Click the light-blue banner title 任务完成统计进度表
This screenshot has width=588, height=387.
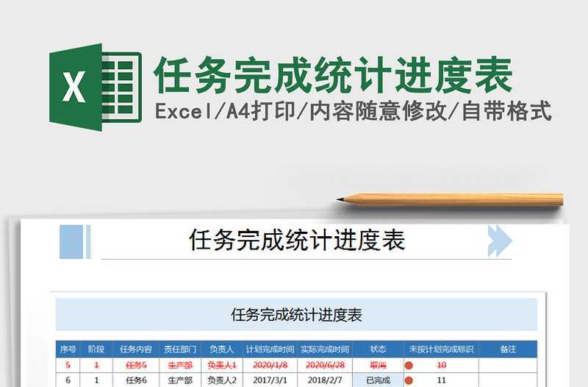tap(296, 315)
